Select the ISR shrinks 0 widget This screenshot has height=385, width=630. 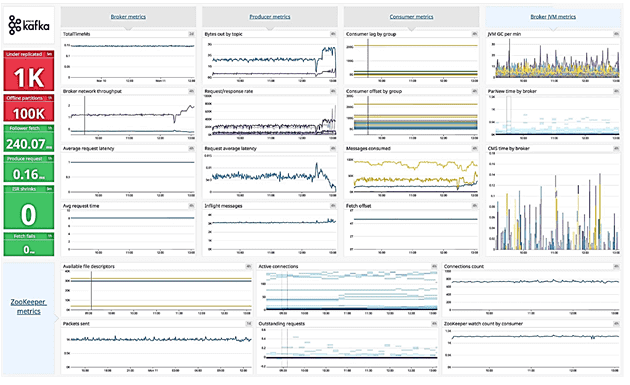(x=29, y=207)
